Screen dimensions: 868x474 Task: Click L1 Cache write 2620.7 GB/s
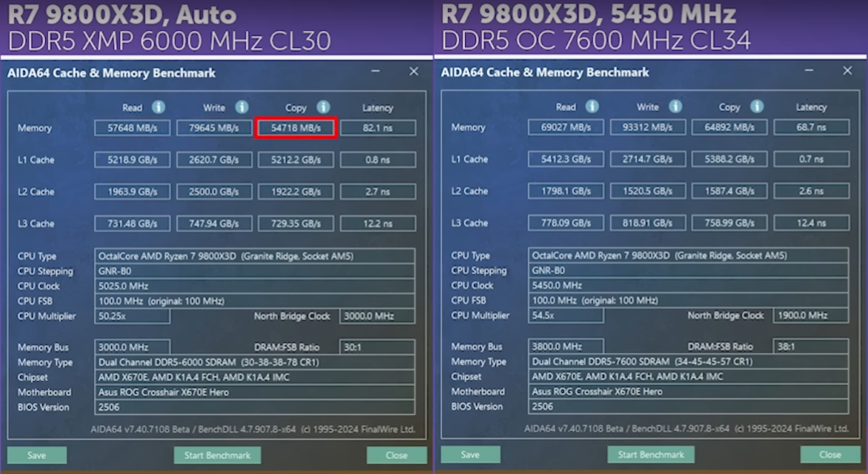click(214, 160)
